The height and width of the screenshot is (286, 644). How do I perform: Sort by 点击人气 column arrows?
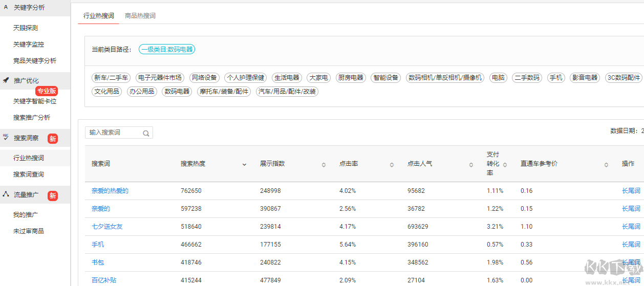point(471,165)
